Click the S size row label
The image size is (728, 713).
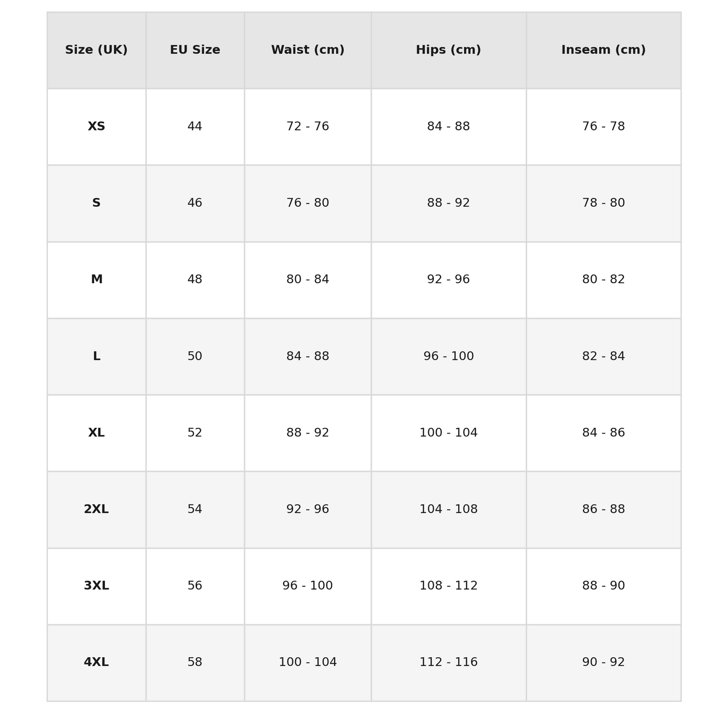97,203
